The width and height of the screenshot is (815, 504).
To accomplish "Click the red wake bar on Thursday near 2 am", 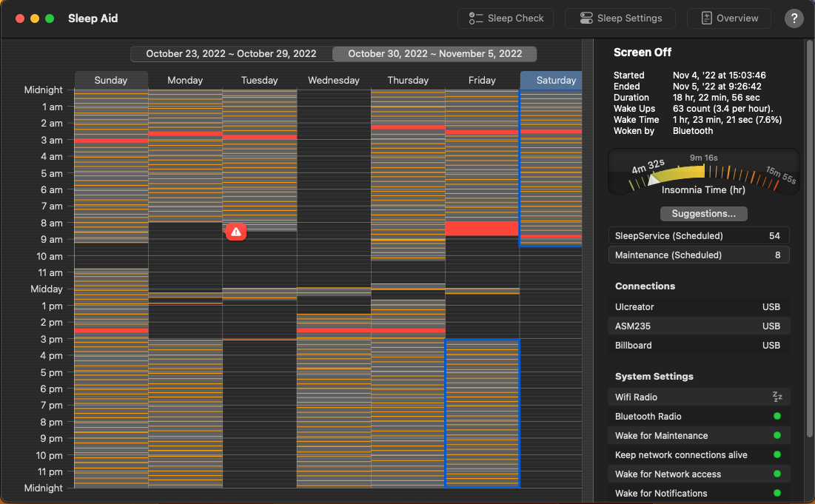I will point(408,127).
